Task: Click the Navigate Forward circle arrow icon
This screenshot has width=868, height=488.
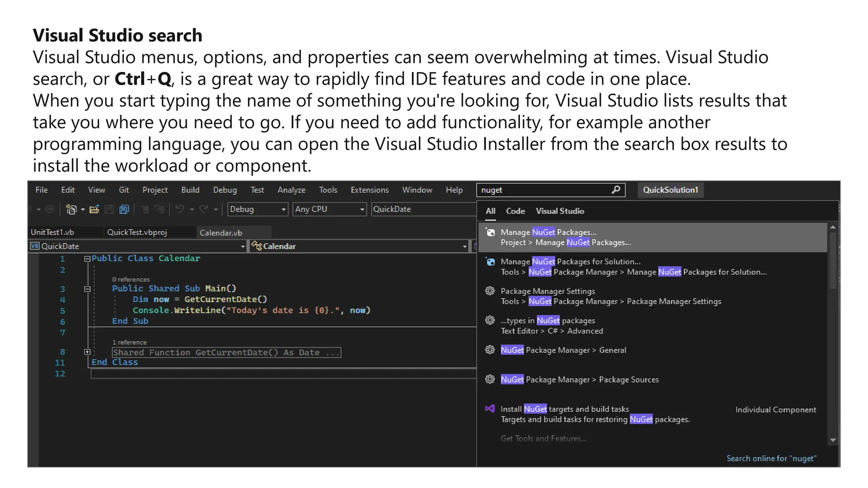Action: coord(50,209)
